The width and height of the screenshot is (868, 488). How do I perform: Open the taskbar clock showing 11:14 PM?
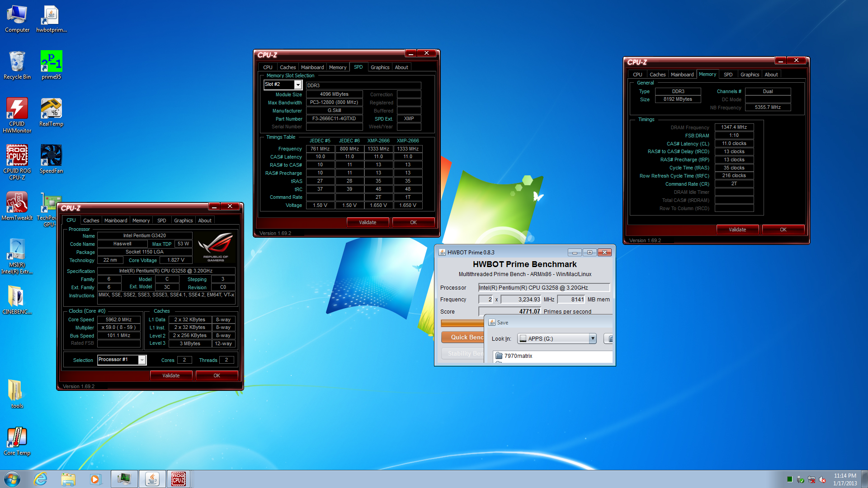(845, 479)
